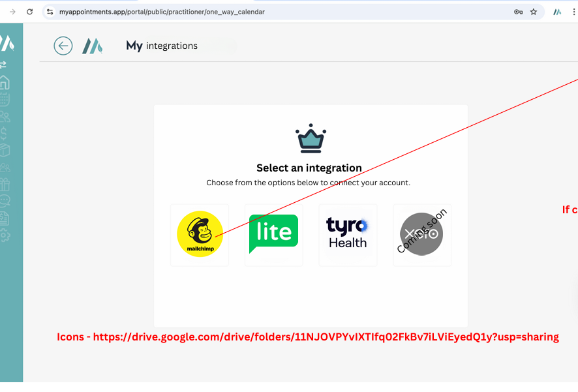Toggle sidebar with the swap arrows icon
Image resolution: width=578 pixels, height=392 pixels.
pyautogui.click(x=3, y=65)
